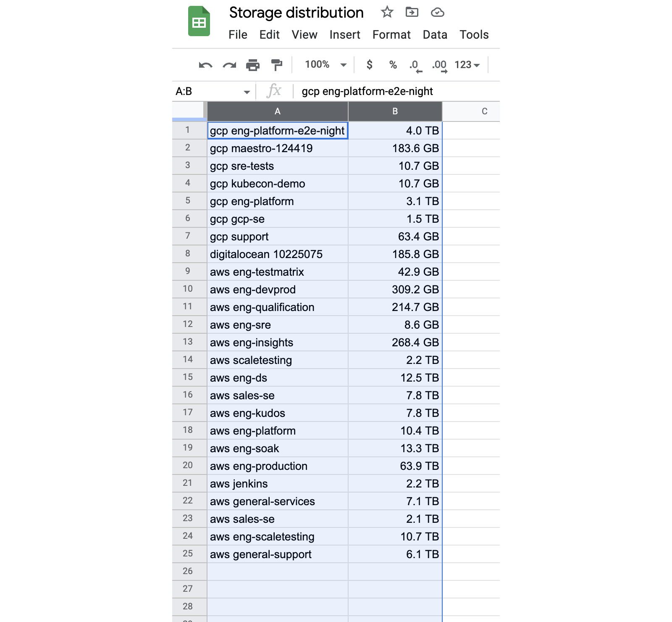Screen dimensions: 672x622
Task: Open the 123 number format dropdown
Action: (x=467, y=65)
